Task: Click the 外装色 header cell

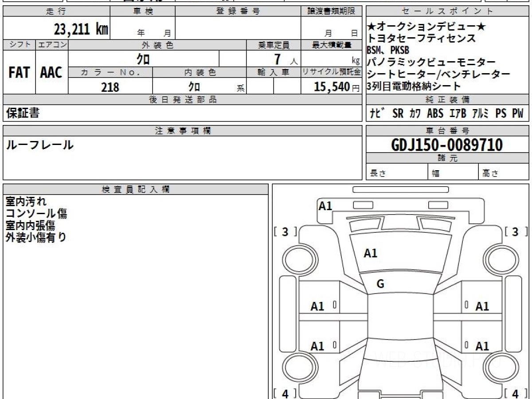Action: [157, 45]
